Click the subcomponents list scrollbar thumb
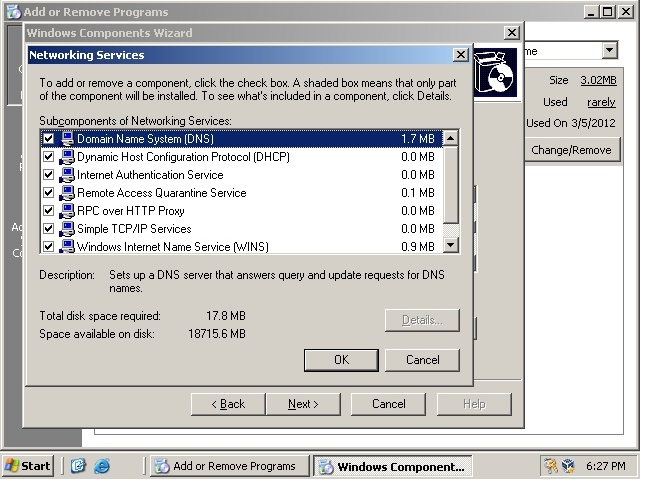This screenshot has height=490, width=652. click(451, 184)
